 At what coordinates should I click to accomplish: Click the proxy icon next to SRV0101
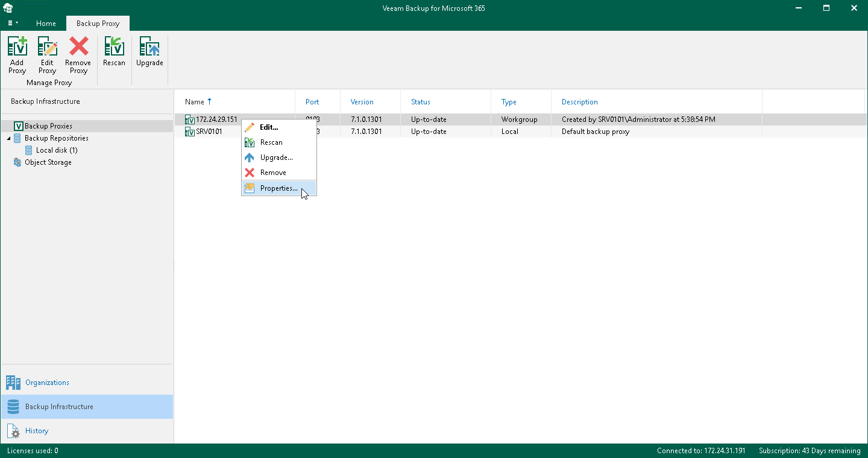[x=190, y=132]
